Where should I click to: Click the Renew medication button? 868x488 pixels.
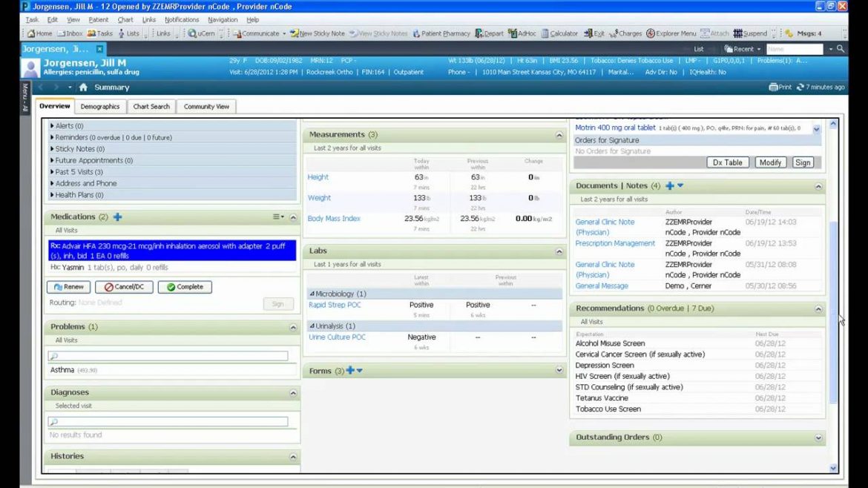[68, 286]
